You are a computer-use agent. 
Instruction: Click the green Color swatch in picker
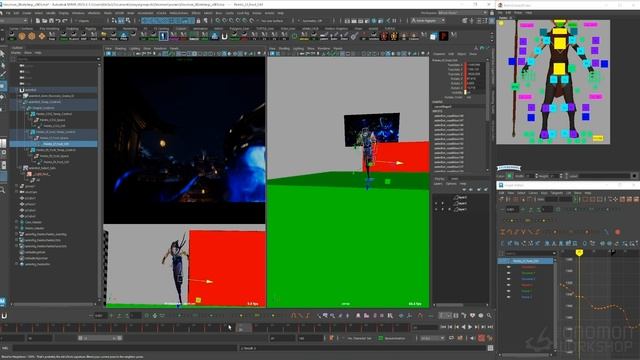click(x=509, y=176)
